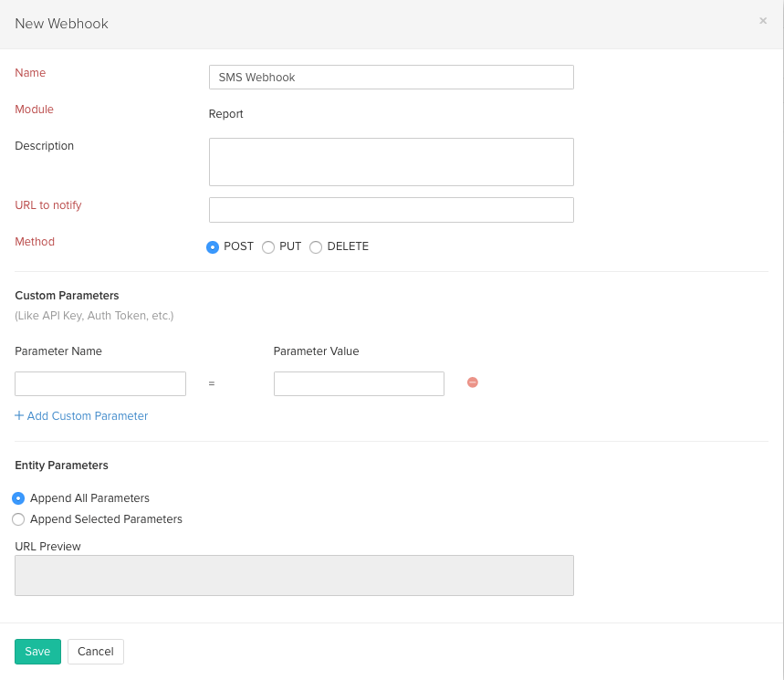Select the PUT method
784x680 pixels.
pyautogui.click(x=268, y=246)
